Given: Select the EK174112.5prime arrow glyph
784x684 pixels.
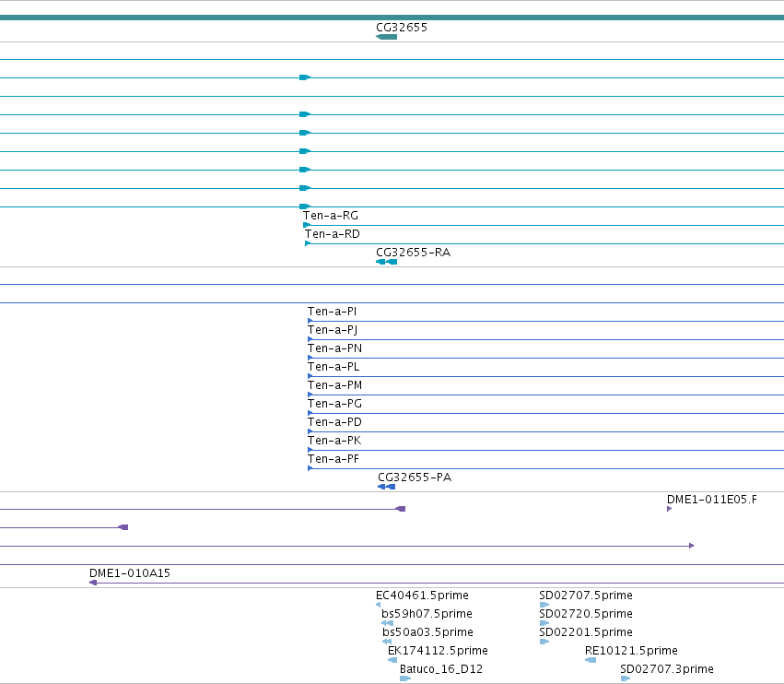Looking at the screenshot, I should 392,660.
